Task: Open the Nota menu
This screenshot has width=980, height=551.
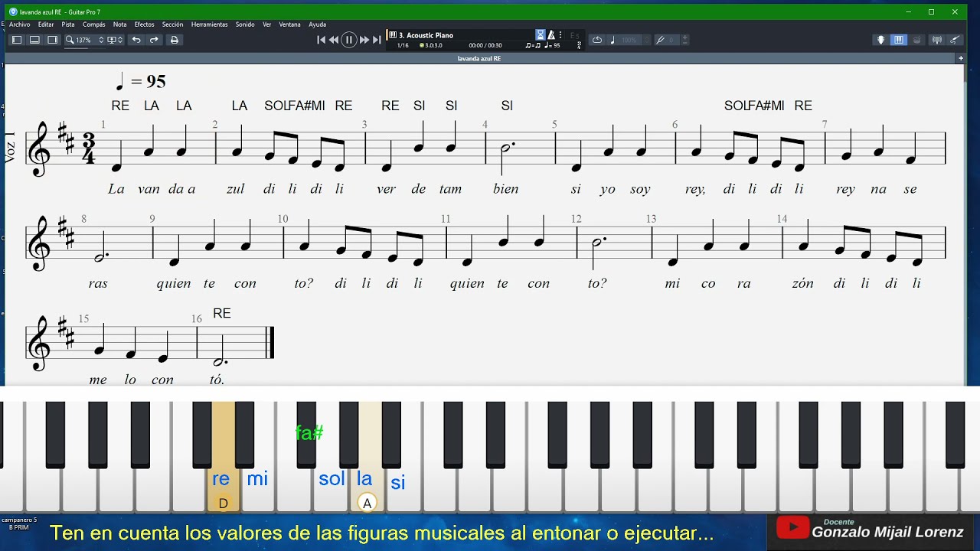Action: pos(120,24)
